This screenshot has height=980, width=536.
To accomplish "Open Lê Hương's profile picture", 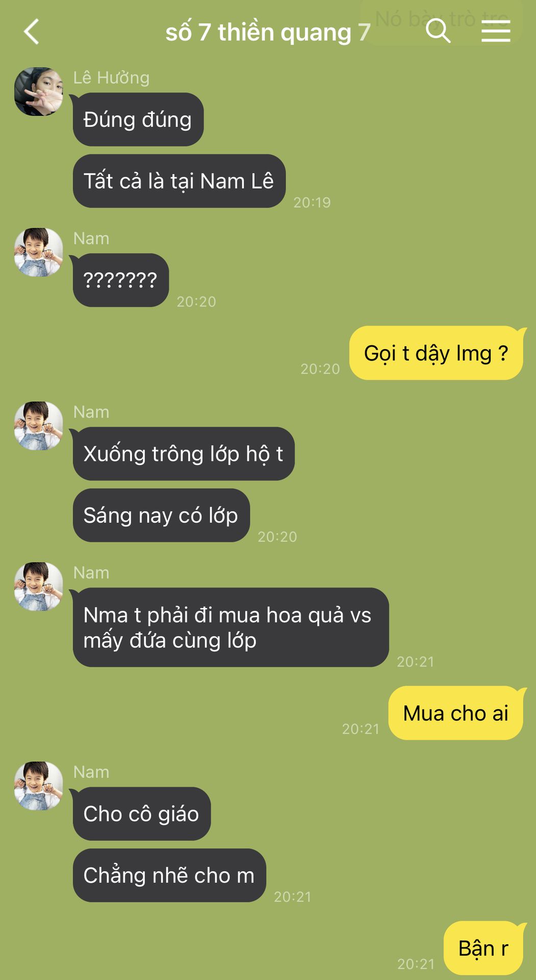I will click(x=38, y=91).
